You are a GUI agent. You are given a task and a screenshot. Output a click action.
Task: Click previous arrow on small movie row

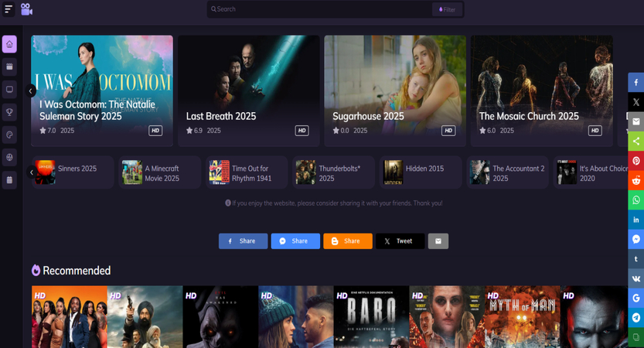click(31, 172)
